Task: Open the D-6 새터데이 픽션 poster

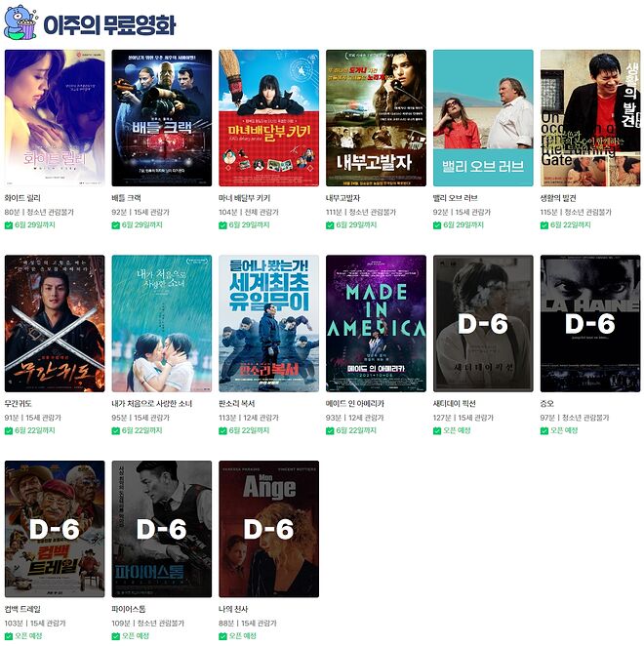Action: pyautogui.click(x=483, y=323)
